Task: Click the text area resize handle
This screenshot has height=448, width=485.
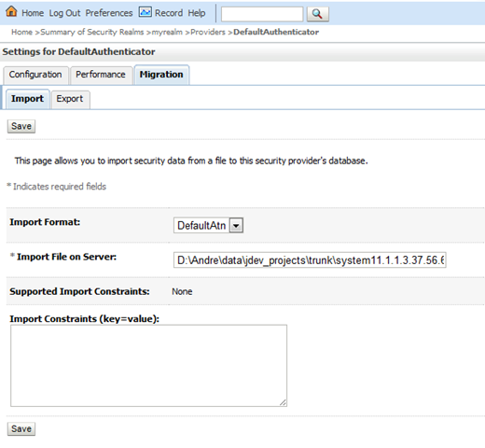Action: point(283,402)
